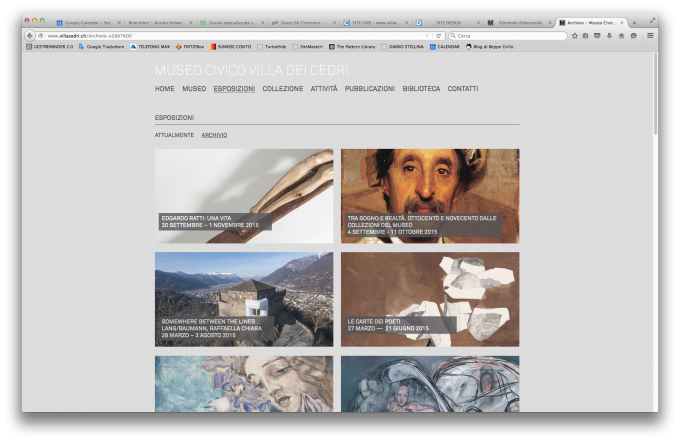Click the magnifier icon in Cerca box
Image resolution: width=680 pixels, height=442 pixels.
click(453, 36)
